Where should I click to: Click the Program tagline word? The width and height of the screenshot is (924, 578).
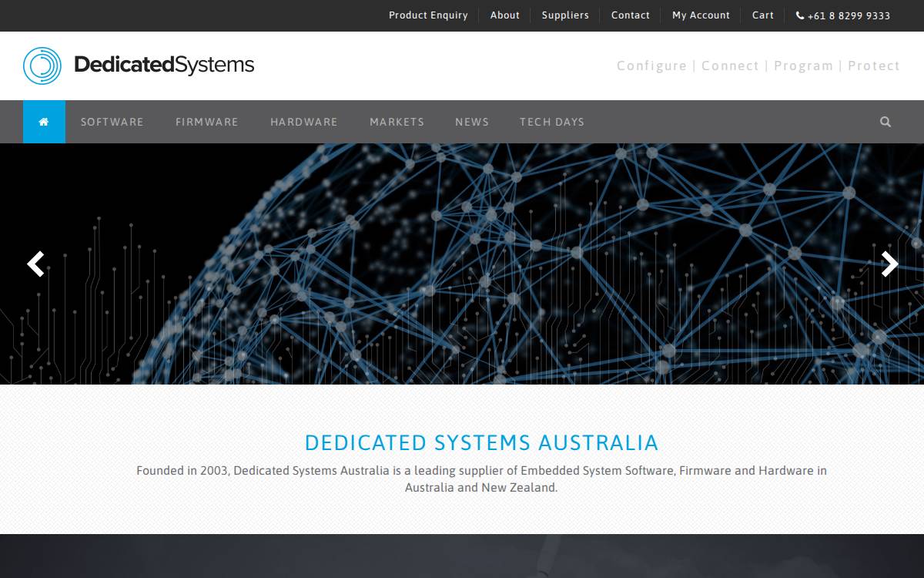point(803,66)
